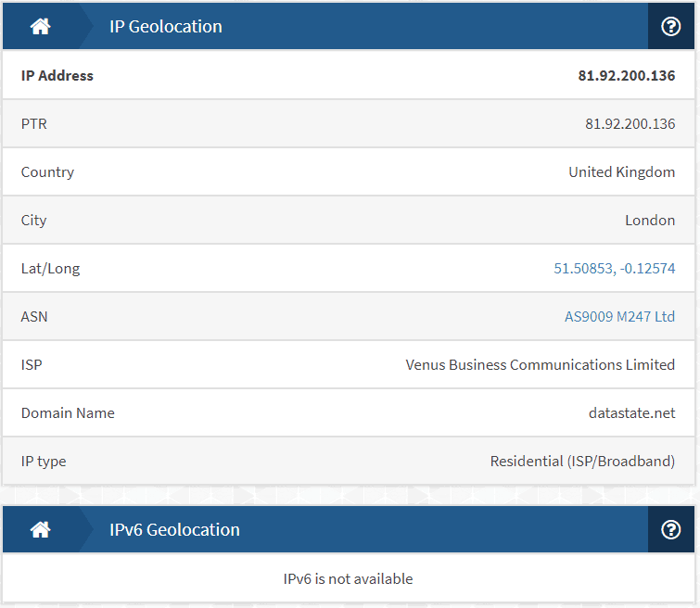Click the United Kingdom country value
The height and width of the screenshot is (608, 700).
(621, 171)
